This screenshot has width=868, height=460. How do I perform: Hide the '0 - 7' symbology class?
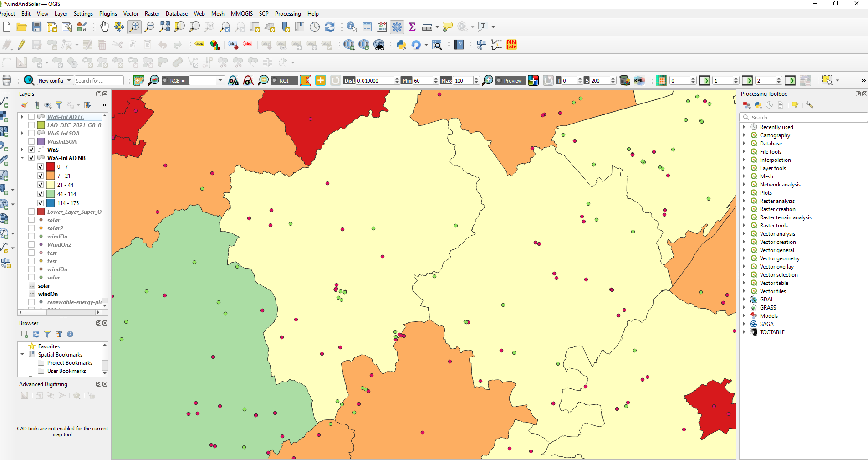(x=41, y=166)
